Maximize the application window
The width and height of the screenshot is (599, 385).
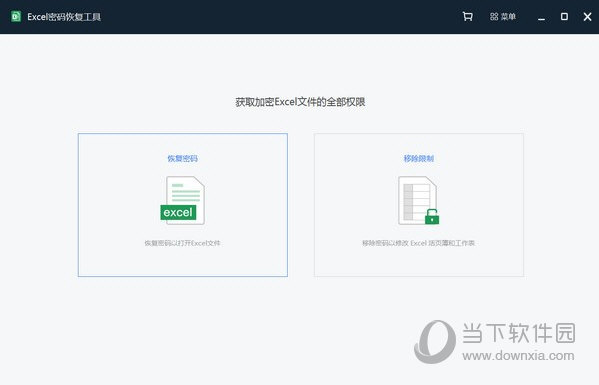point(564,16)
